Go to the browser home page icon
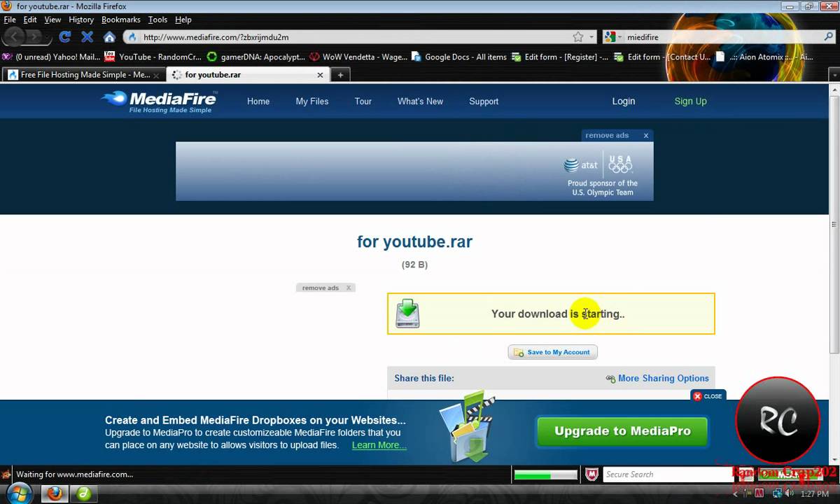 coord(109,37)
